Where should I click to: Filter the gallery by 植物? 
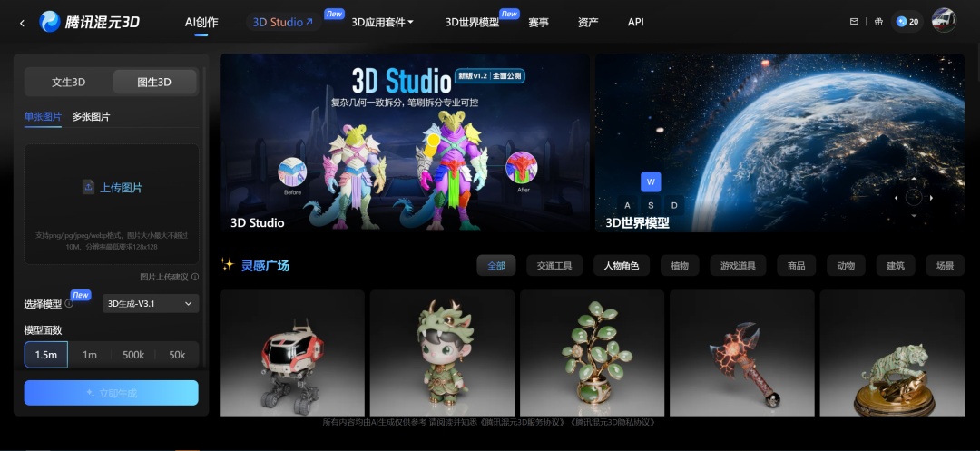coord(680,266)
